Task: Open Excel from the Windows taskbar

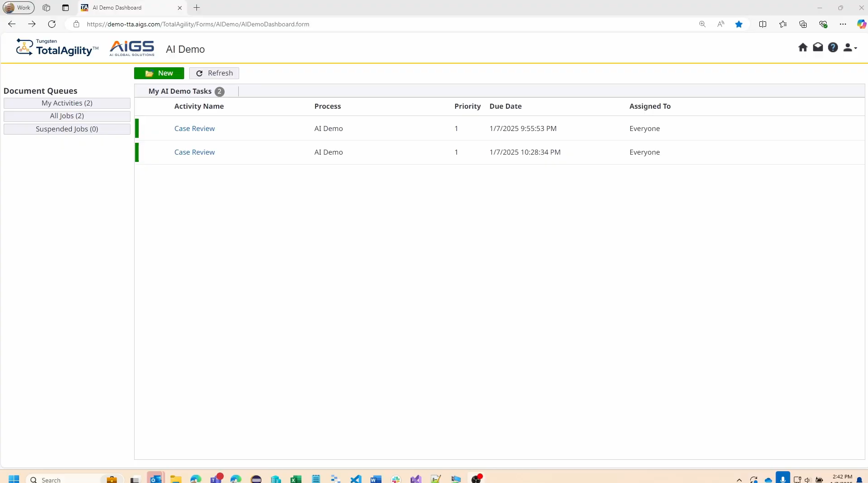Action: 296,479
